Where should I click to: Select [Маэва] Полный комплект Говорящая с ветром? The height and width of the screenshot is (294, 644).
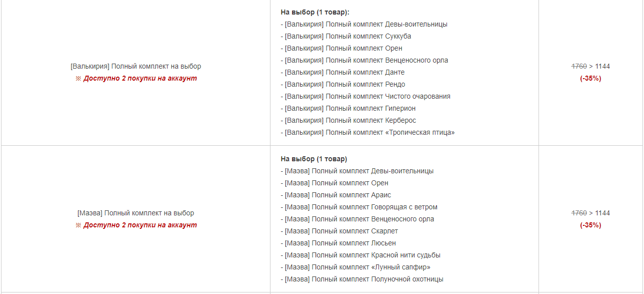(x=359, y=207)
